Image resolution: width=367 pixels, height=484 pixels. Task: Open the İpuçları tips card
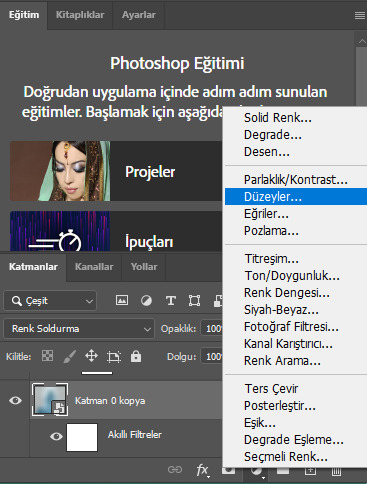[116, 231]
